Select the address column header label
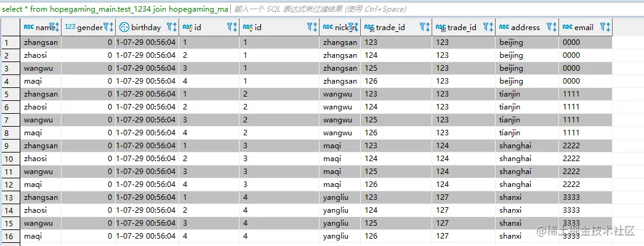This screenshot has height=246, width=644. pyautogui.click(x=525, y=28)
